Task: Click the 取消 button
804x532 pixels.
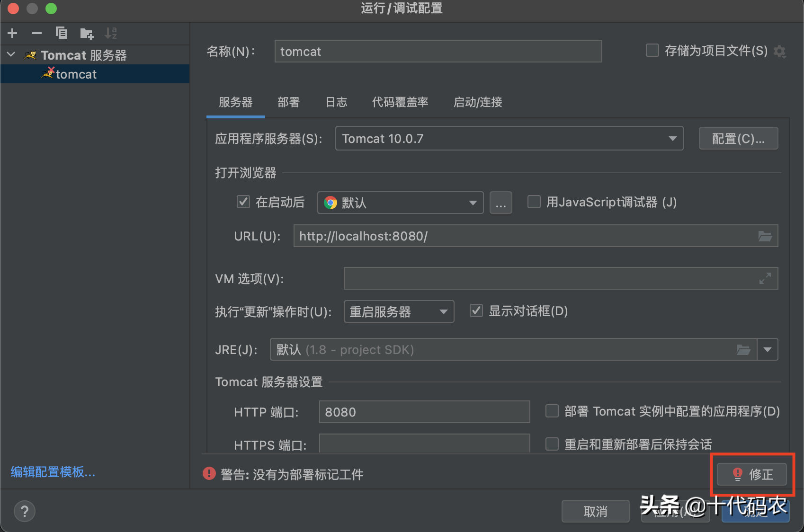Action: pos(595,511)
